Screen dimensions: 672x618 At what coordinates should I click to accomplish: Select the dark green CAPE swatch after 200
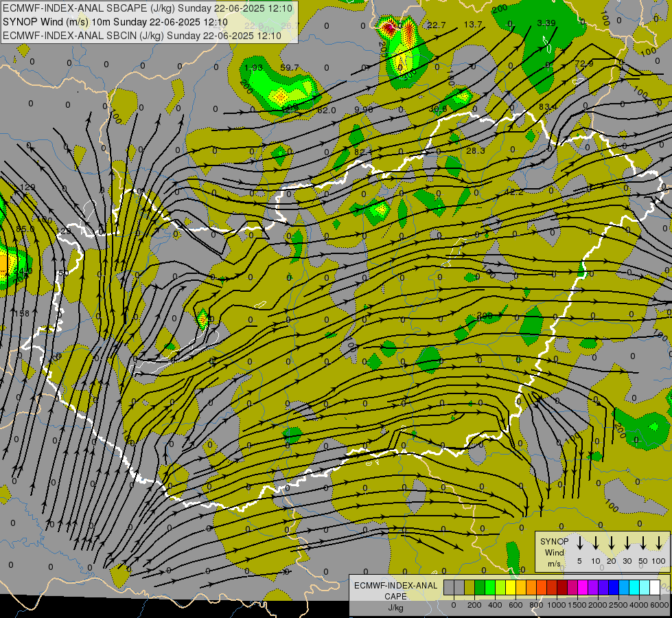coord(480,588)
